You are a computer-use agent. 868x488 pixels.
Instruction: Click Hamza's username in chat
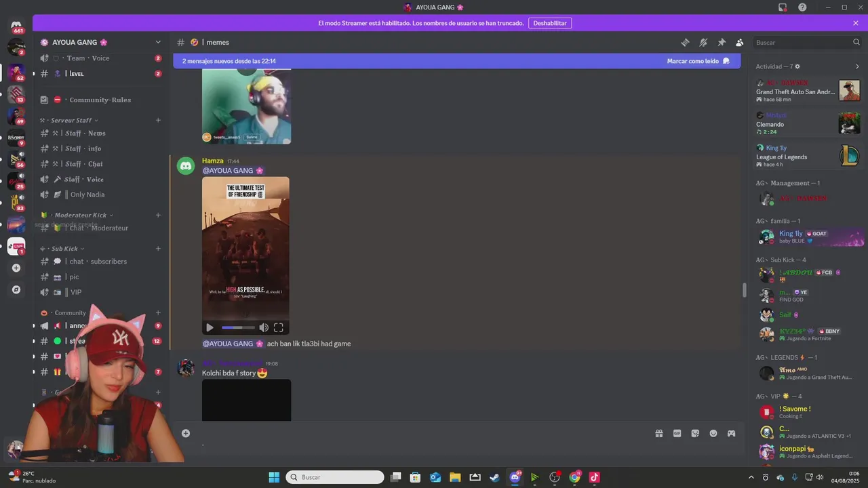click(212, 161)
